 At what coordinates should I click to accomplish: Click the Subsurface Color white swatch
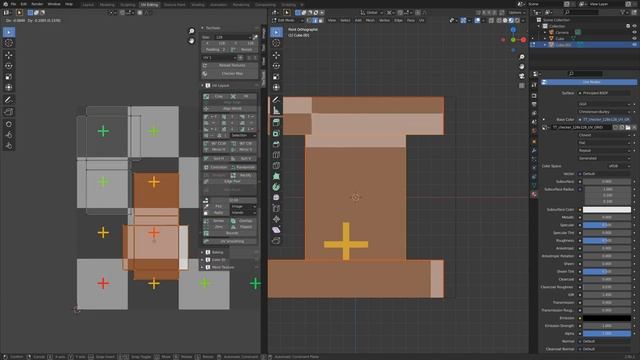pos(607,209)
